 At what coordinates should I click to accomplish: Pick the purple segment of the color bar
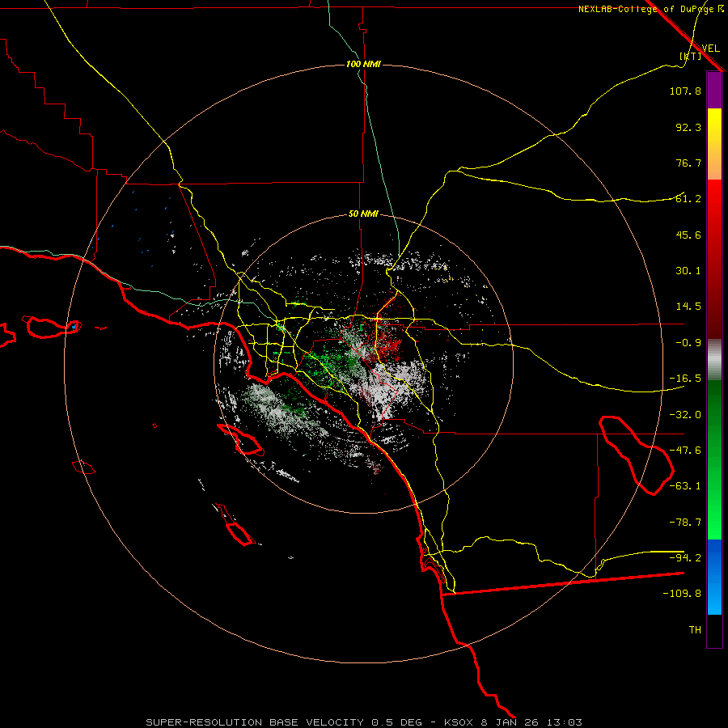click(714, 91)
